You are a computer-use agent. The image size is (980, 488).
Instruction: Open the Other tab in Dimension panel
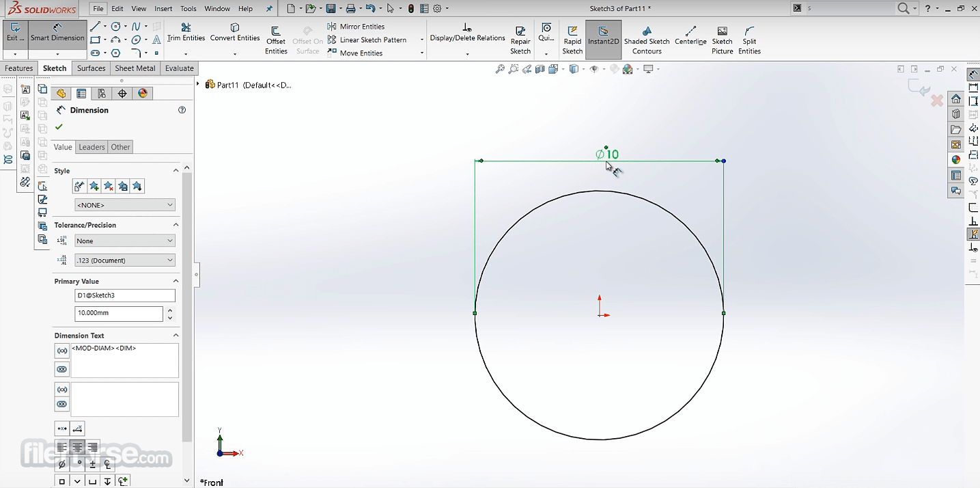tap(120, 147)
